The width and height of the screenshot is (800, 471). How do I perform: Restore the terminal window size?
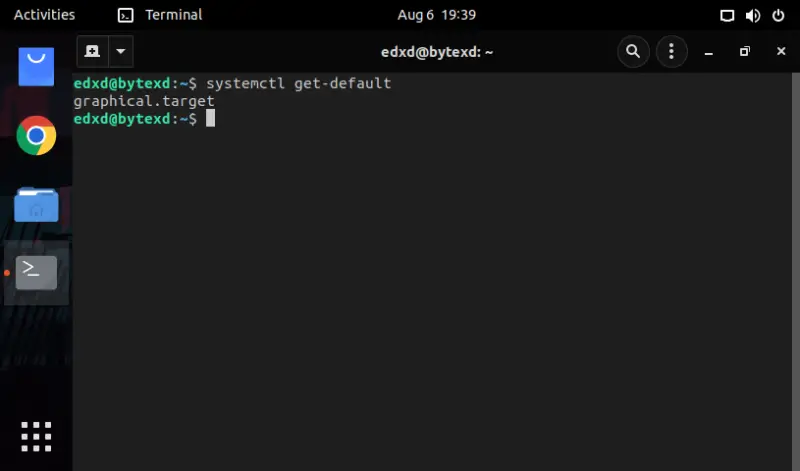click(x=745, y=52)
